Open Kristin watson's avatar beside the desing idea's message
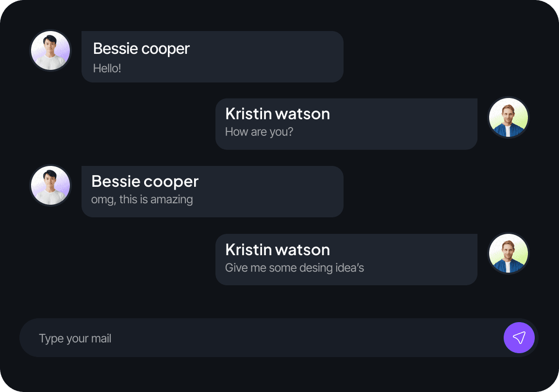The width and height of the screenshot is (559, 392). (508, 253)
